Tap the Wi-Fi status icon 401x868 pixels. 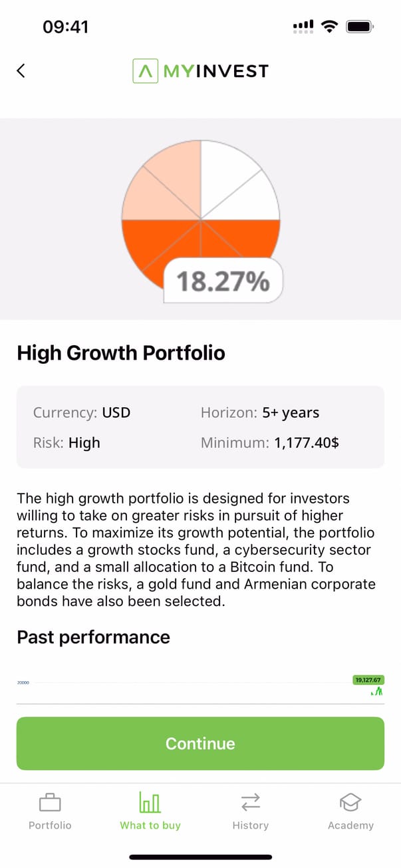click(329, 27)
